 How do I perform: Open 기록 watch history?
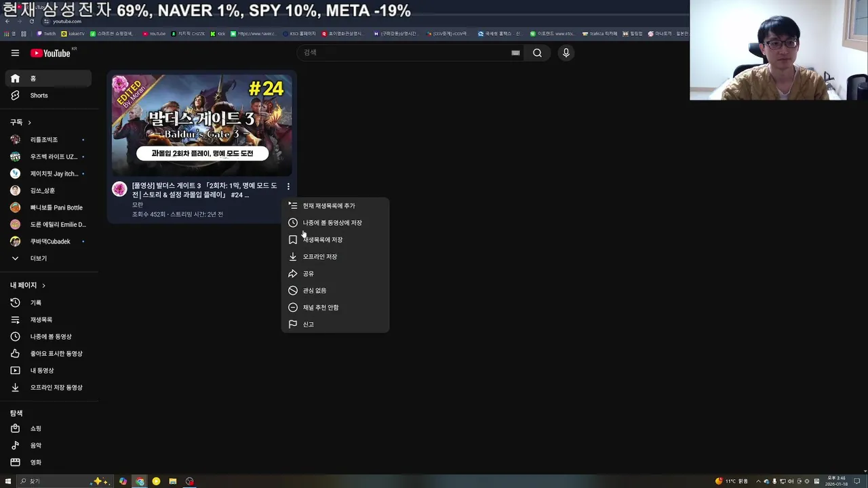pos(48,303)
